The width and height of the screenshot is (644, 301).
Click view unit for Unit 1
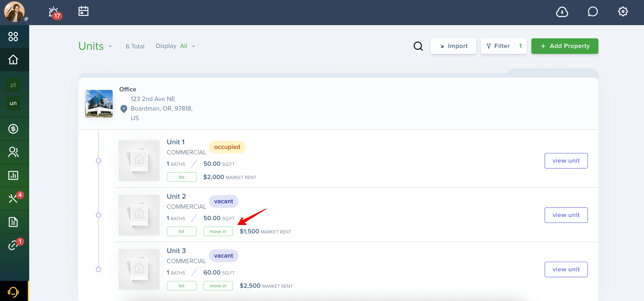pyautogui.click(x=566, y=161)
